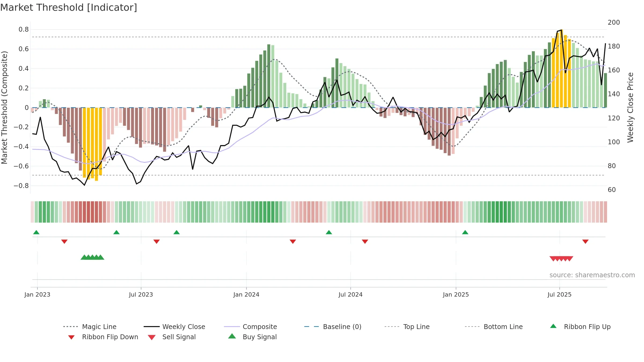Click the chart title Market Threshold [Indicator]

click(x=69, y=8)
